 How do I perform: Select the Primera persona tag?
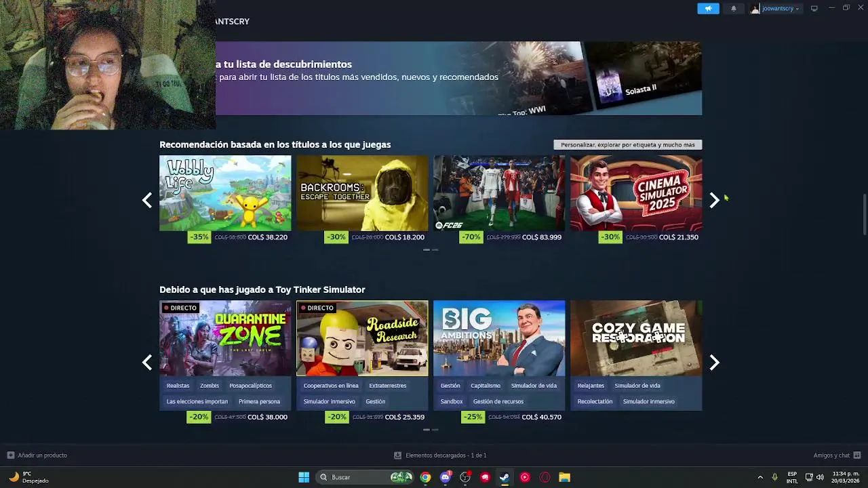pyautogui.click(x=259, y=401)
